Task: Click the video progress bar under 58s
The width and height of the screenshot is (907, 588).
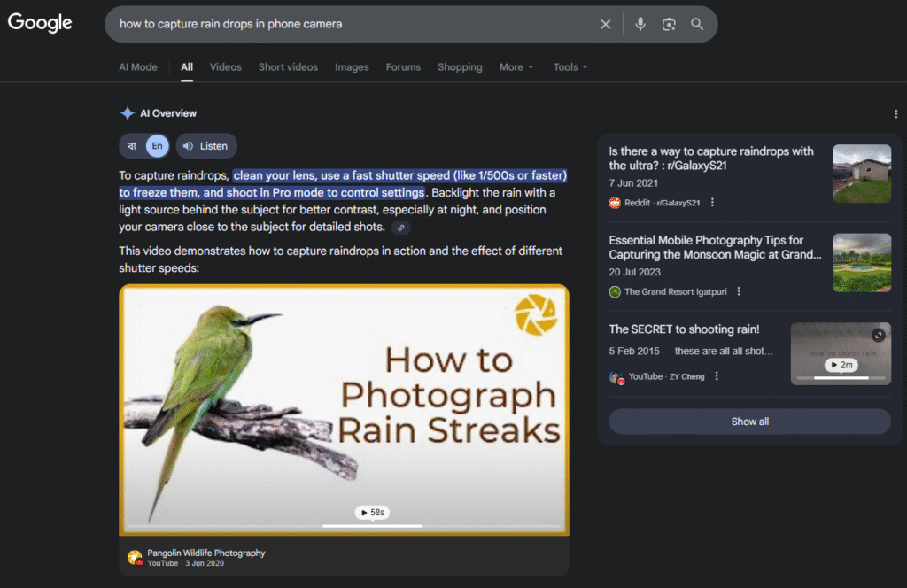Action: click(x=371, y=526)
